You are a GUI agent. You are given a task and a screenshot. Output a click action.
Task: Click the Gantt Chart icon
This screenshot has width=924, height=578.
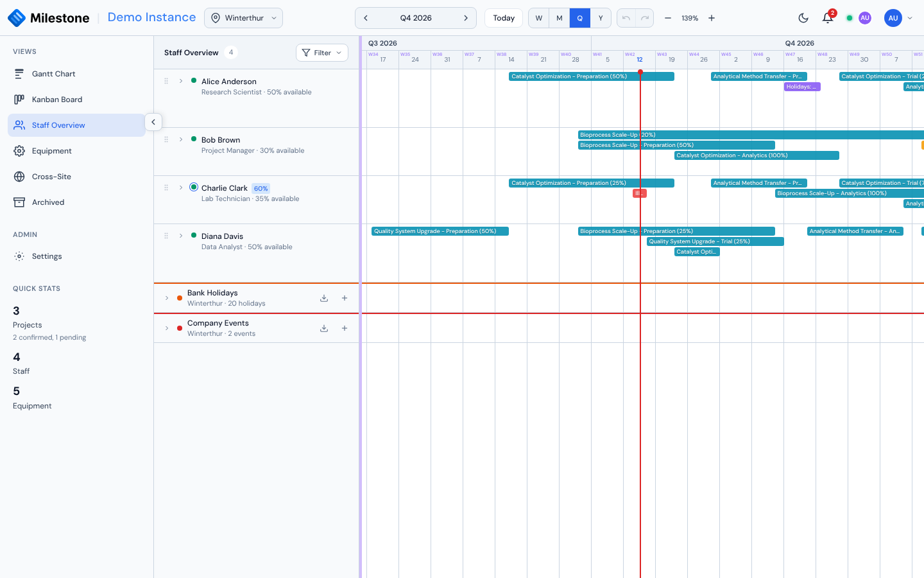[x=19, y=74]
